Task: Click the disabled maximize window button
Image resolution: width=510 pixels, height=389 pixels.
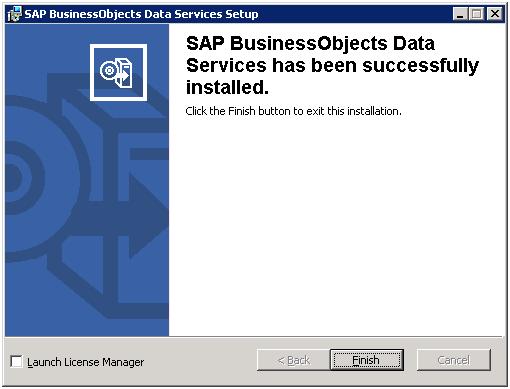Action: (476, 14)
